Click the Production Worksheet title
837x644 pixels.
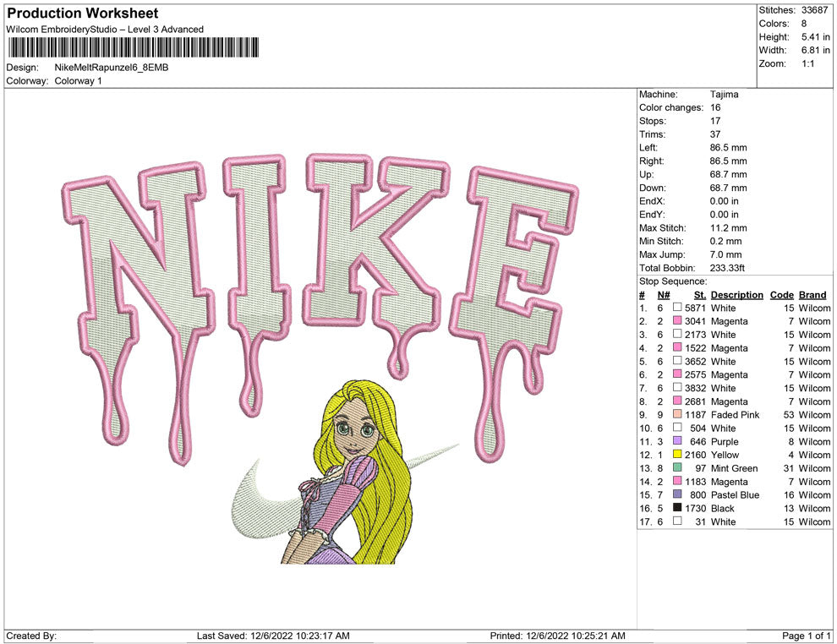point(83,13)
